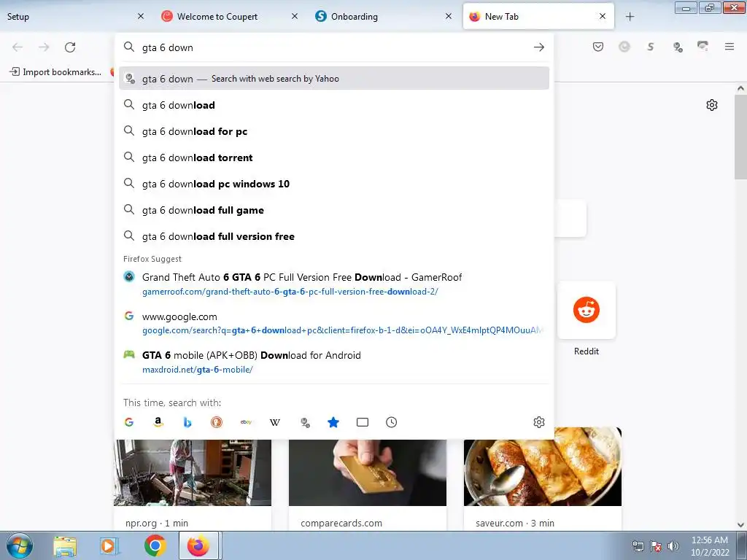This screenshot has height=560, width=747.
Task: Open Windows Explorer from taskbar
Action: click(65, 545)
